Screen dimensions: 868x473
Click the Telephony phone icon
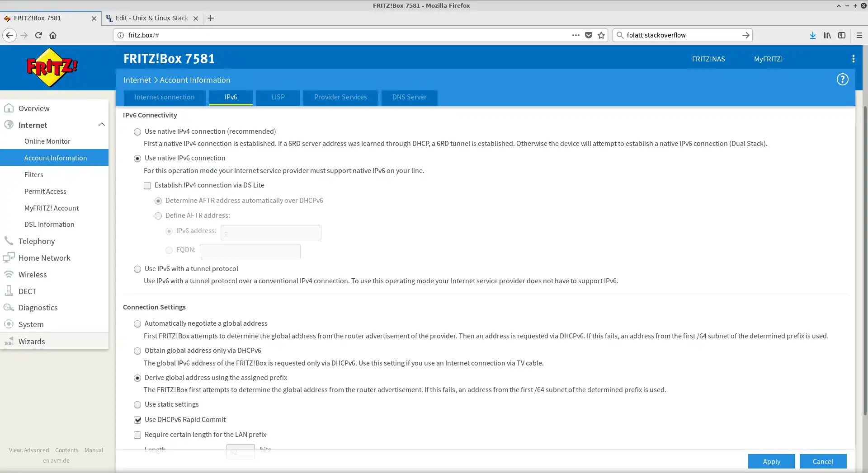[9, 241]
